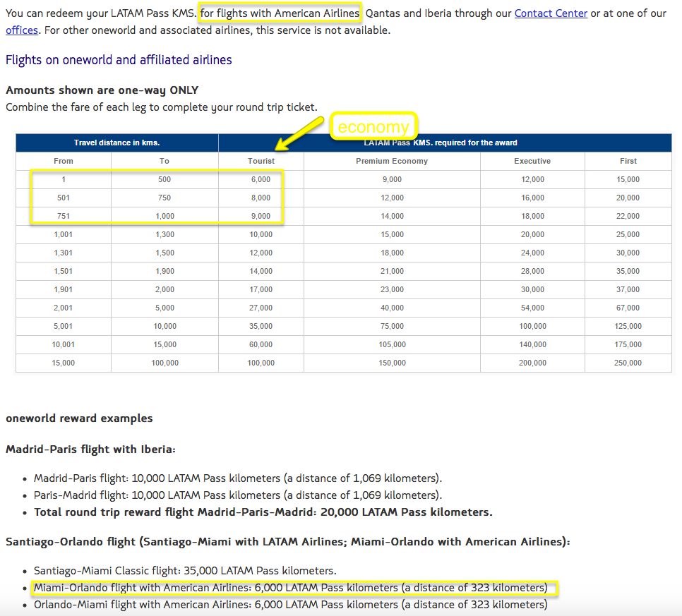Click the 22,000 First cell
The image size is (682, 616).
coord(628,216)
